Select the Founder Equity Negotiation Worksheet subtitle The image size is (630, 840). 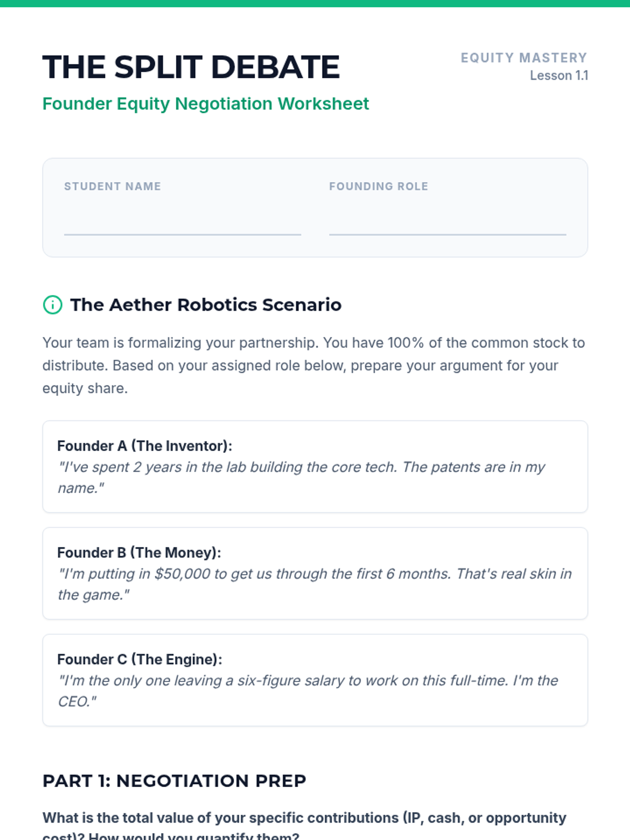tap(205, 104)
